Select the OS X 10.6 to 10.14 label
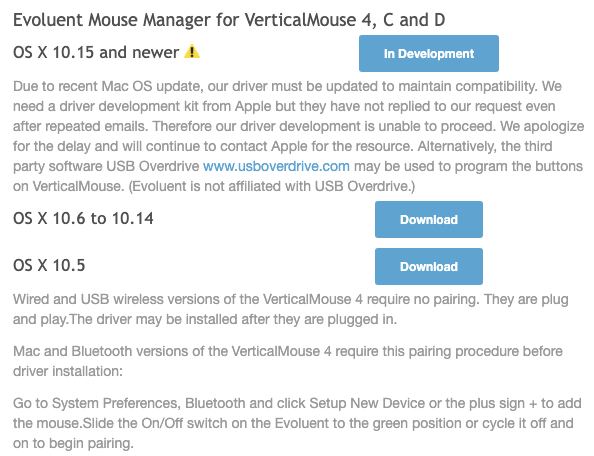This screenshot has width=594, height=456. [x=83, y=218]
